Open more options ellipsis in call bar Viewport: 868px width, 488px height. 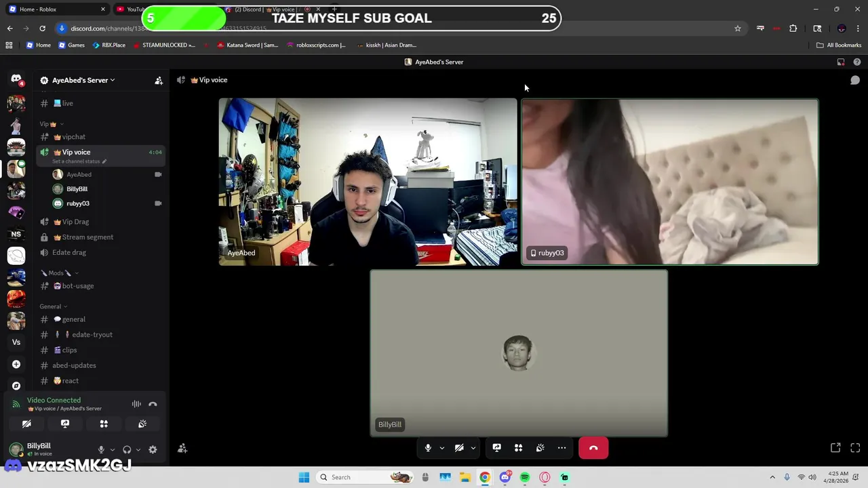[x=561, y=448]
